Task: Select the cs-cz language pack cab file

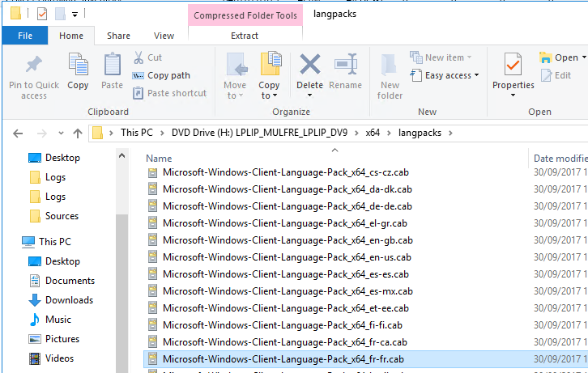Action: 278,172
